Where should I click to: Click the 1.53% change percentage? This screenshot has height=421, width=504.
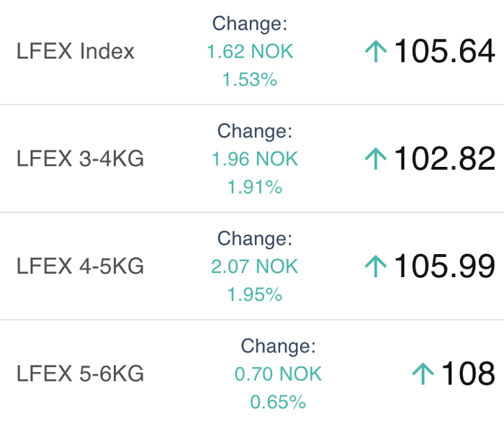(250, 79)
